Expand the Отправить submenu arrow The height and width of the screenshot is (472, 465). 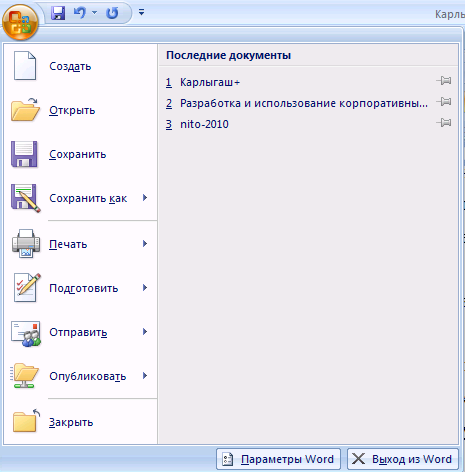click(145, 332)
